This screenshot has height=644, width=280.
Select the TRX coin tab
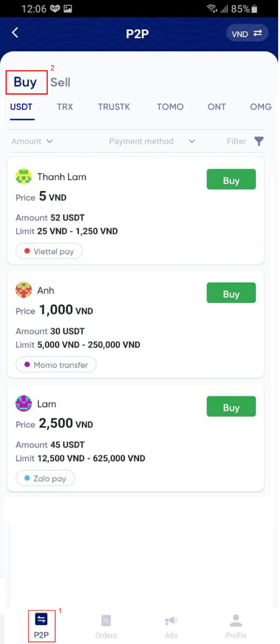[65, 107]
